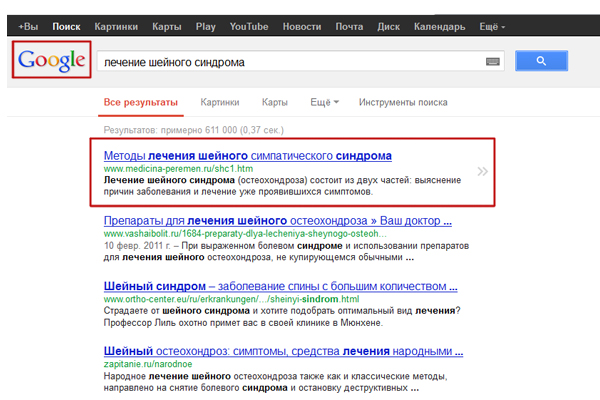Click the www.ortho-center.eu result URL

coord(232,299)
